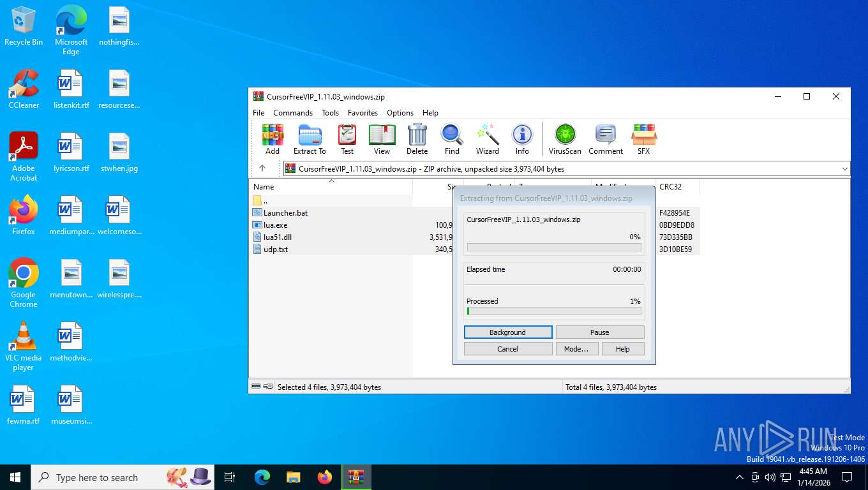Go up one folder level arrow
This screenshot has width=868, height=490.
coord(262,168)
